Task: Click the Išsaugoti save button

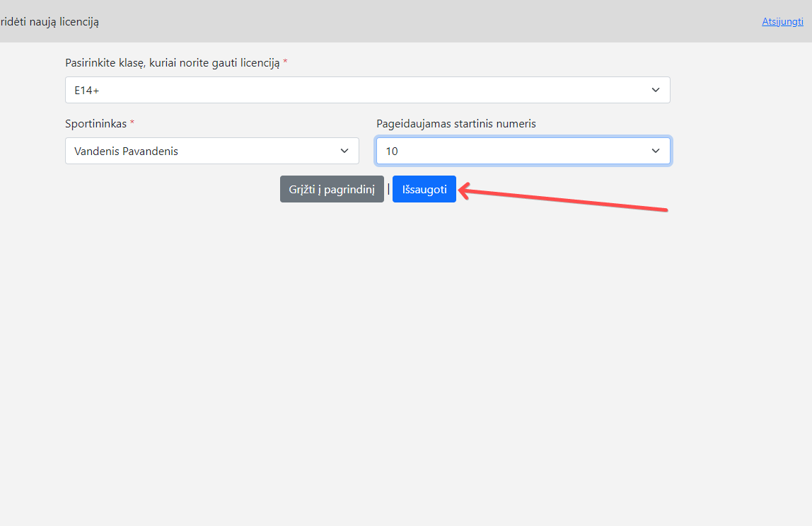Action: [424, 189]
